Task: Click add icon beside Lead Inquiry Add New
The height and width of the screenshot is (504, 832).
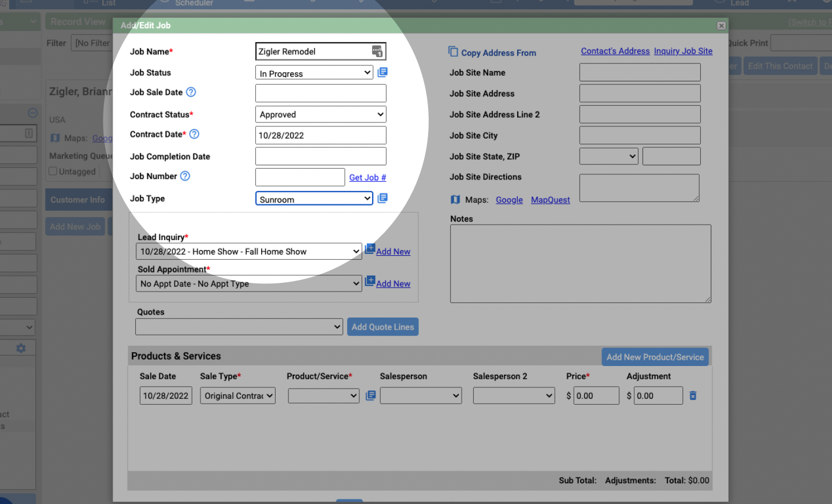Action: point(370,249)
